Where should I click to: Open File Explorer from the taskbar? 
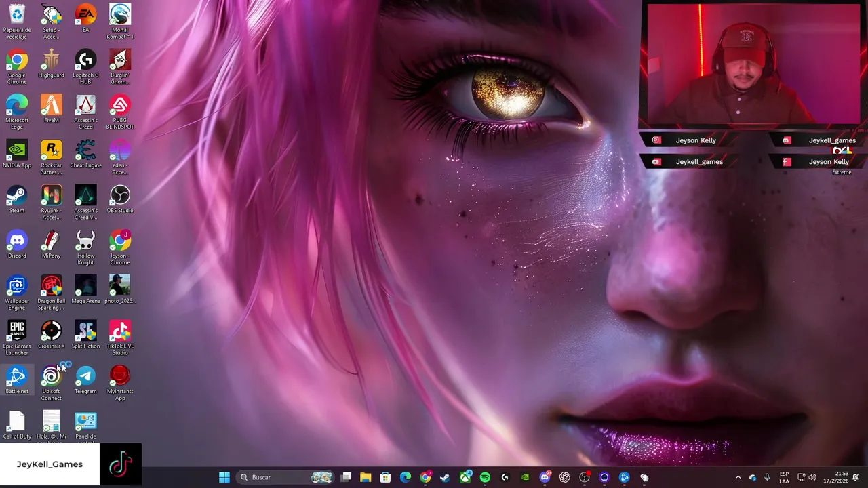pos(366,477)
